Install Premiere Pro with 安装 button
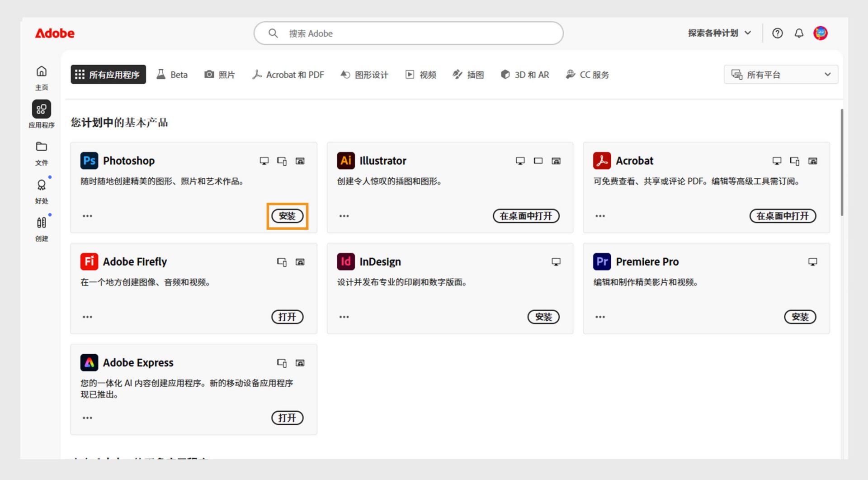This screenshot has width=868, height=480. tap(800, 317)
